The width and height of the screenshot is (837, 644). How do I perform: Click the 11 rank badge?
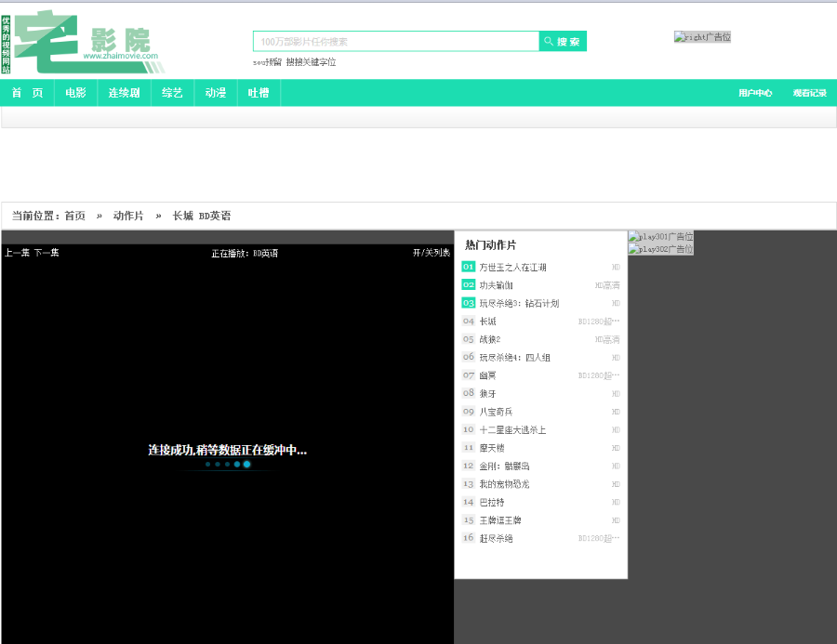coord(468,448)
